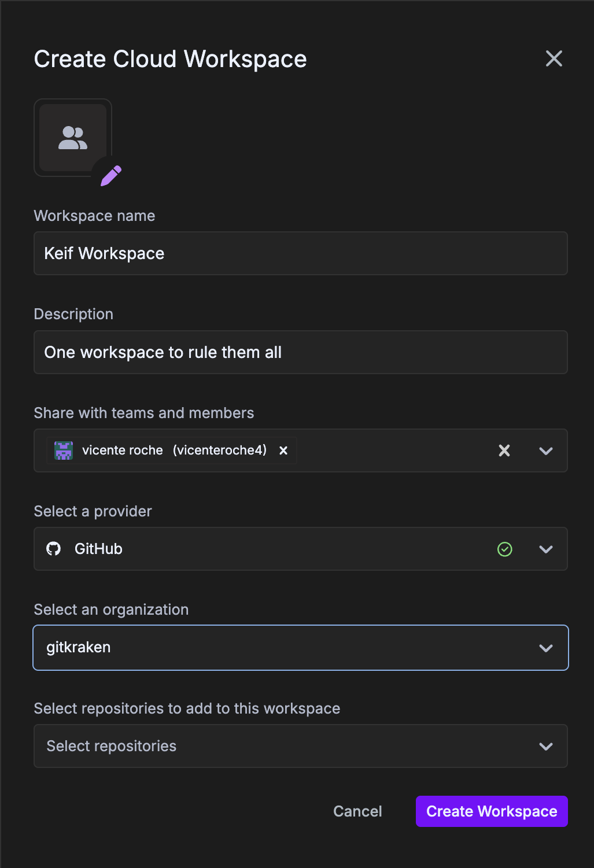Click the gitkraken organization value
The image size is (594, 868).
(x=78, y=648)
